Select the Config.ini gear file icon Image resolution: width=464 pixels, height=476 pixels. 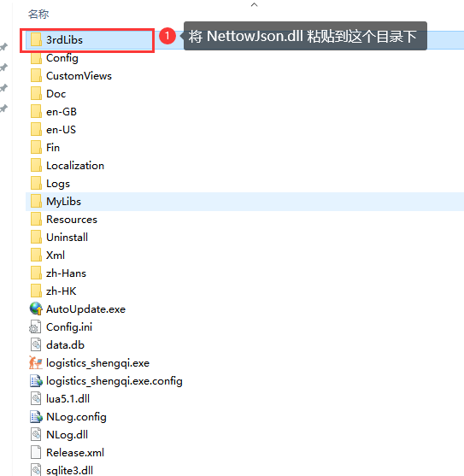tap(35, 327)
